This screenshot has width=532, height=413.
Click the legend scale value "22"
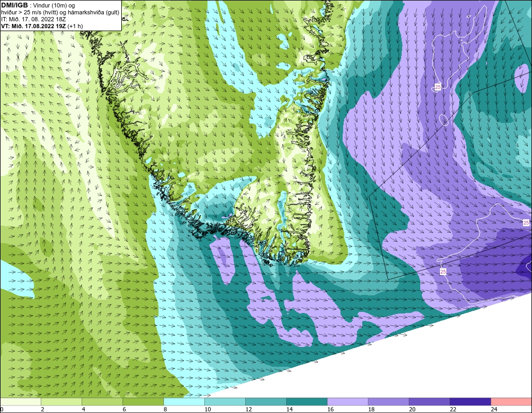pyautogui.click(x=453, y=409)
